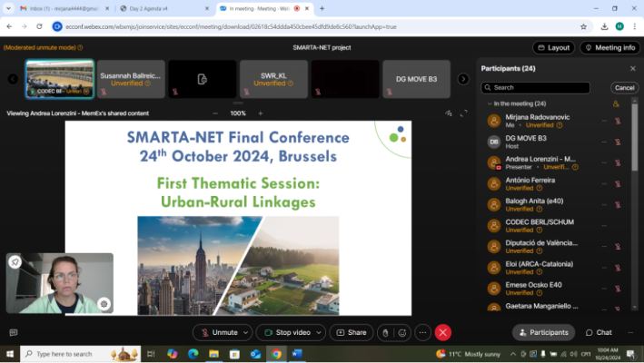644x363 pixels.
Task: Raise hand icon in meeting controls
Action: click(x=385, y=333)
